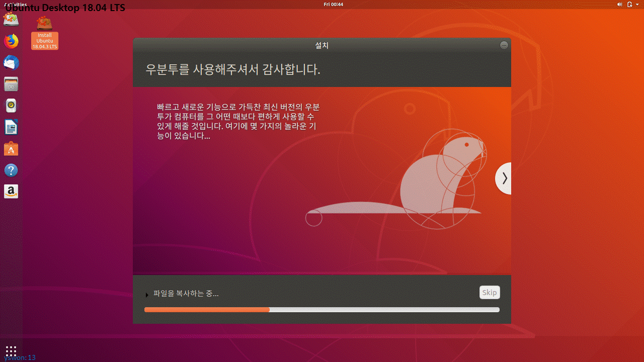Click the installation progress bar
Viewport: 644px width, 362px height.
322,310
